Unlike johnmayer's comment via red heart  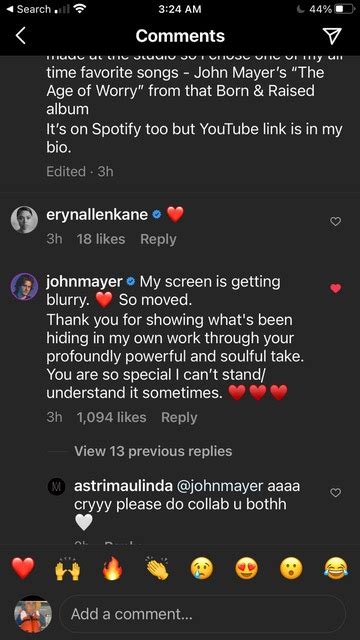click(x=335, y=288)
